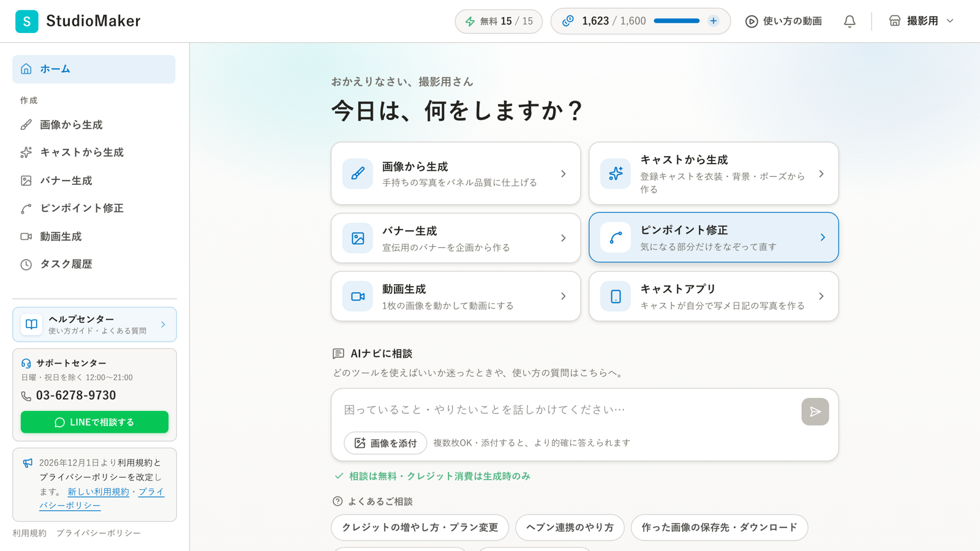
Task: Click the LINEで相談する button
Action: [94, 422]
